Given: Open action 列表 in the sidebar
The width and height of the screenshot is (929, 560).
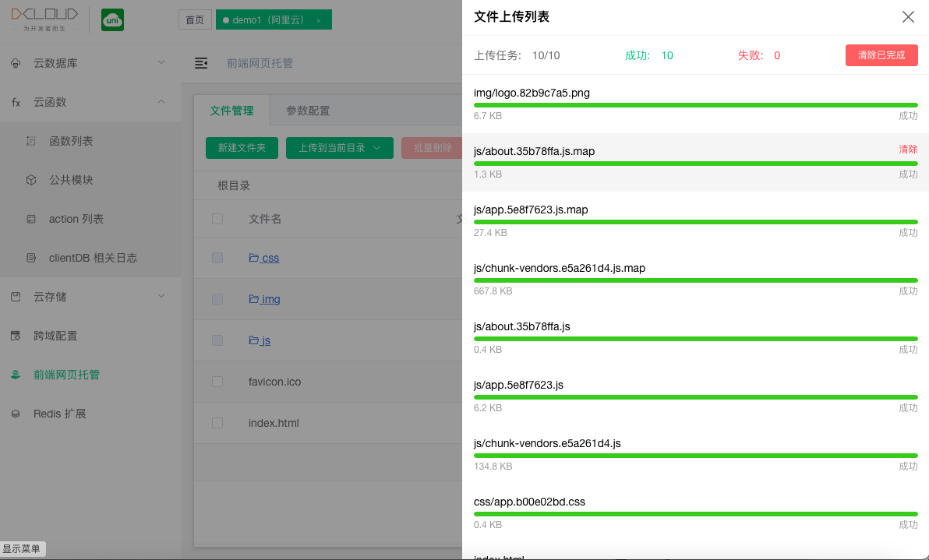Looking at the screenshot, I should tap(76, 219).
